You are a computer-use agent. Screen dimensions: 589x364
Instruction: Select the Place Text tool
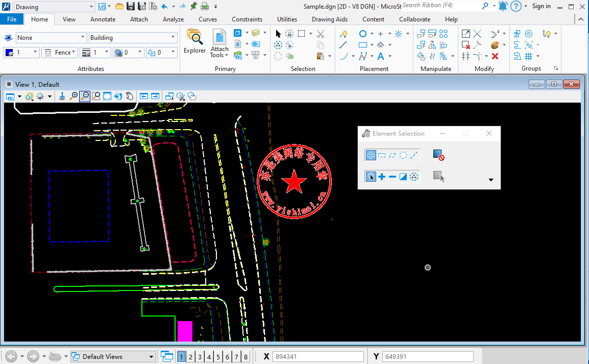click(x=381, y=56)
